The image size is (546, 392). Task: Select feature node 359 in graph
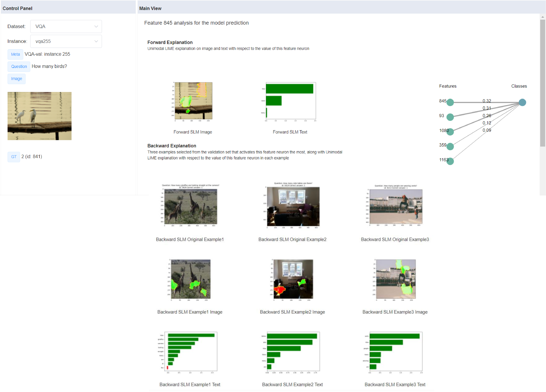coord(450,147)
